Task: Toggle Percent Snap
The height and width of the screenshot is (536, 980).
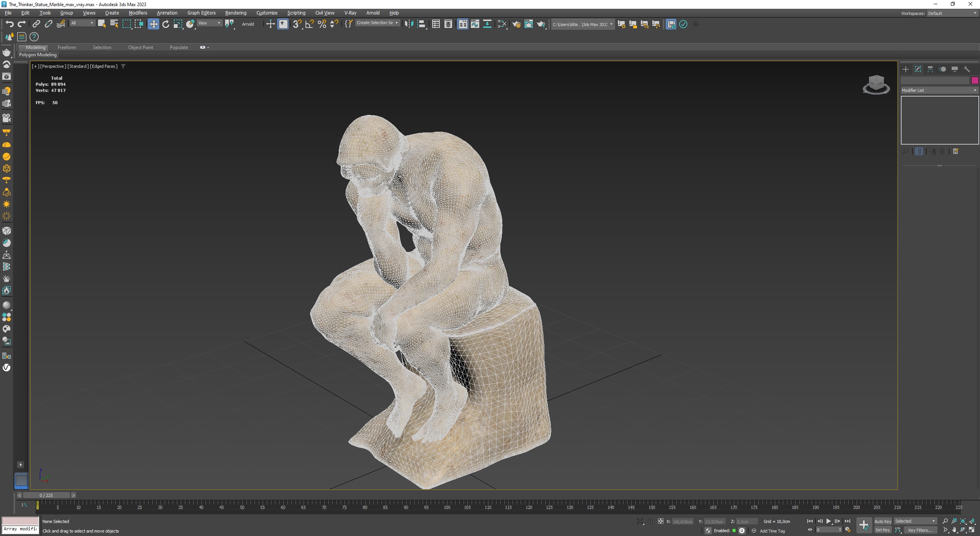Action: (x=322, y=24)
